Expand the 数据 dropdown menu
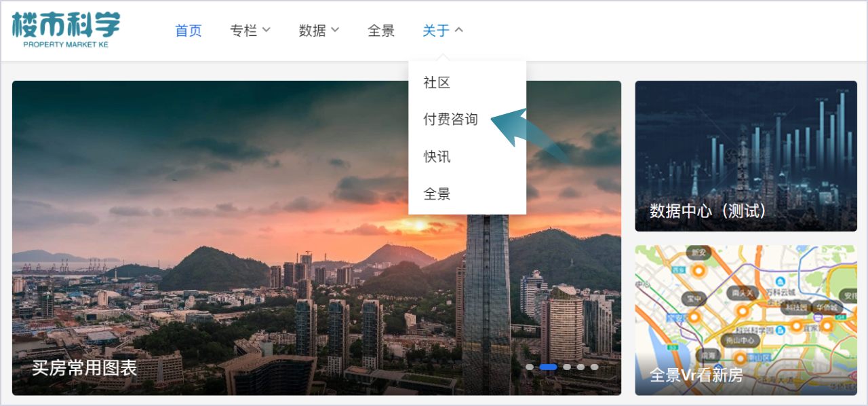868x406 pixels. [x=319, y=31]
